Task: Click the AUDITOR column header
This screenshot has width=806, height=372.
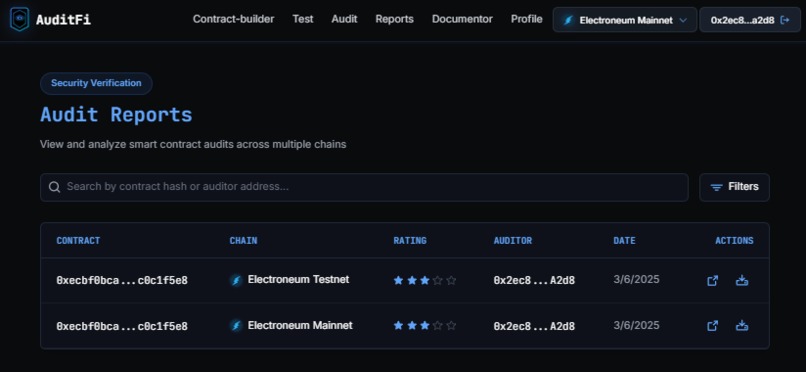Action: [513, 240]
